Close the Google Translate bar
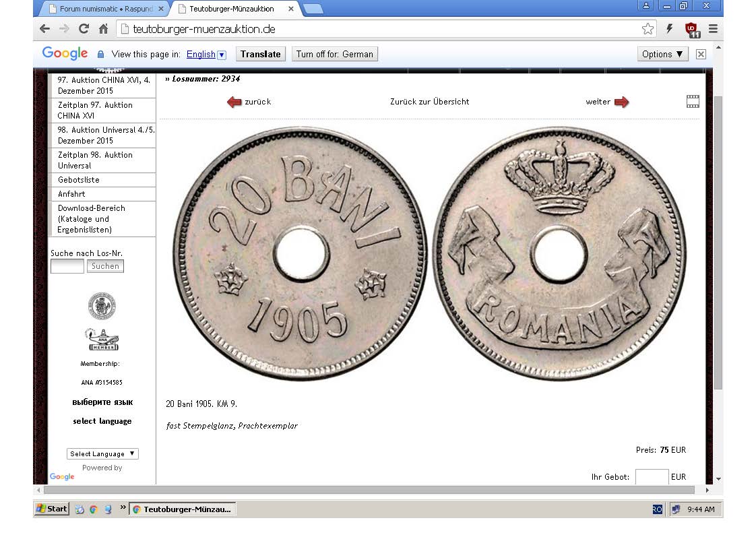 coord(701,54)
